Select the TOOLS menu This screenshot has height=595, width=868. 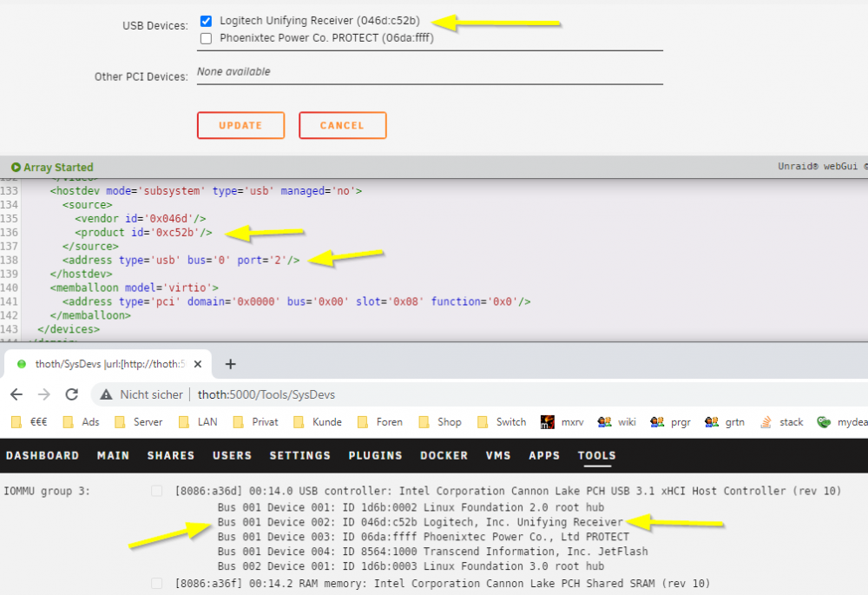click(x=597, y=455)
